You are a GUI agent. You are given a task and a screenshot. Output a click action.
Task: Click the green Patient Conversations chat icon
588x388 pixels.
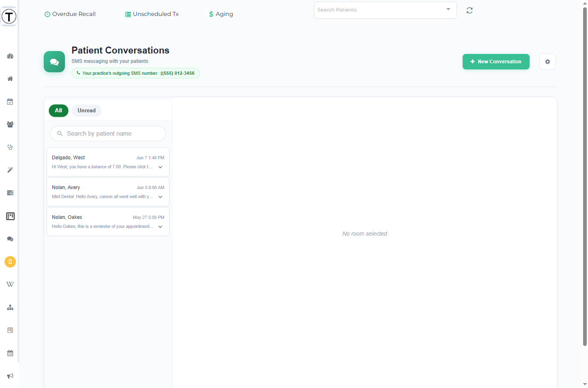[54, 62]
